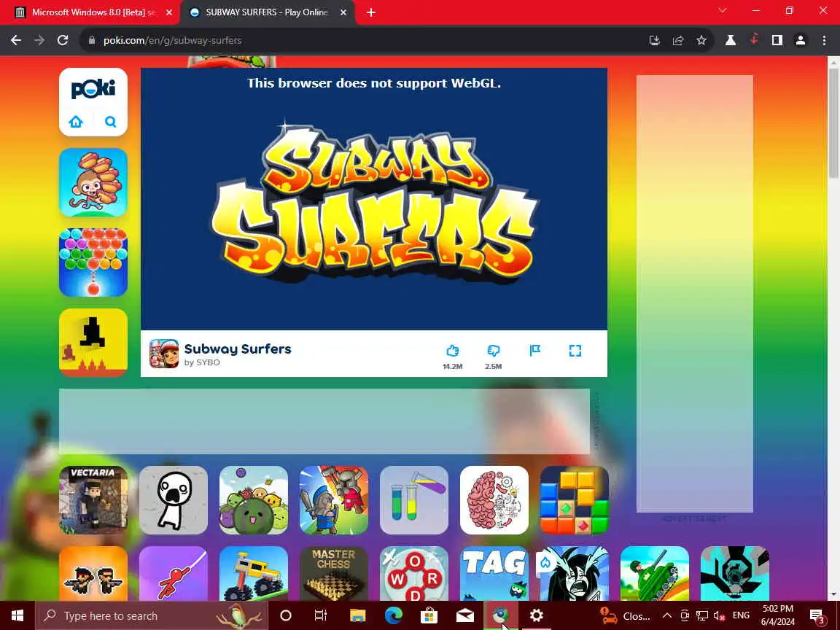
Task: Click the muted volume tray icon
Action: pyautogui.click(x=720, y=615)
